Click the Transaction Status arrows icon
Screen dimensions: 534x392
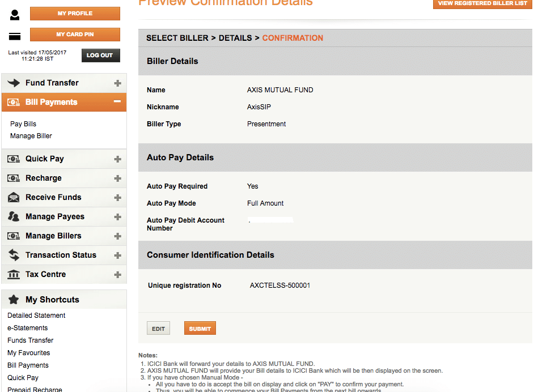(14, 255)
